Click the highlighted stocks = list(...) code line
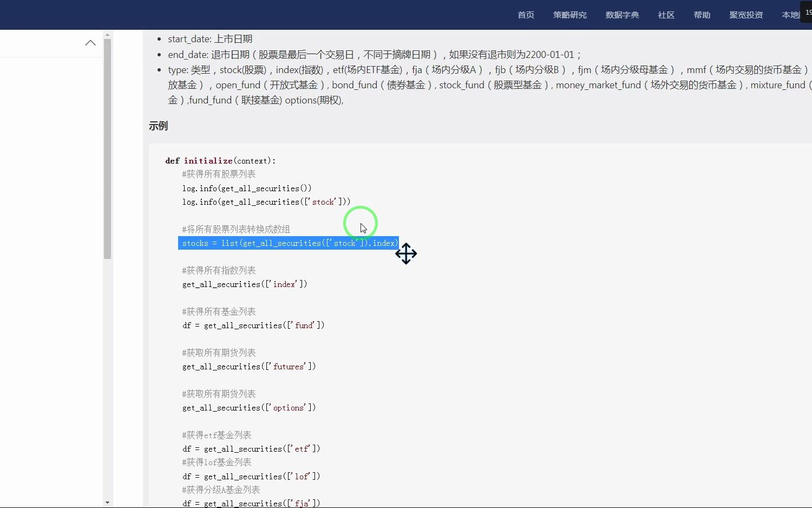 pyautogui.click(x=289, y=243)
